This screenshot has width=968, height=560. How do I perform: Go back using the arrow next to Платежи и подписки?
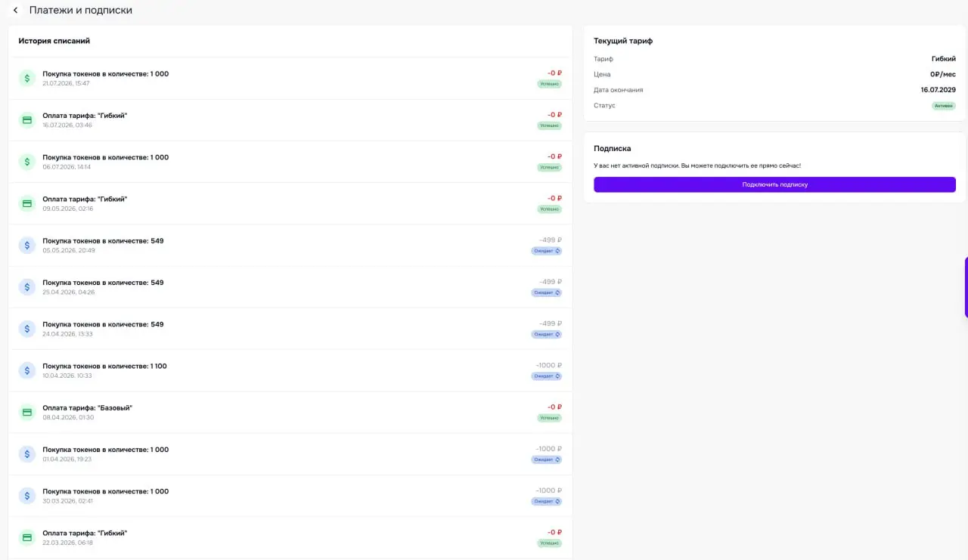15,11
